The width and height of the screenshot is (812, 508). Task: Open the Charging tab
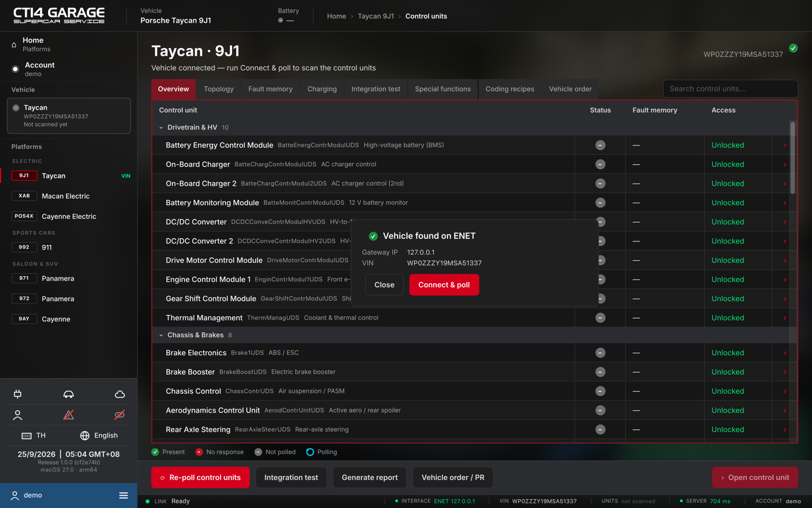click(x=322, y=89)
